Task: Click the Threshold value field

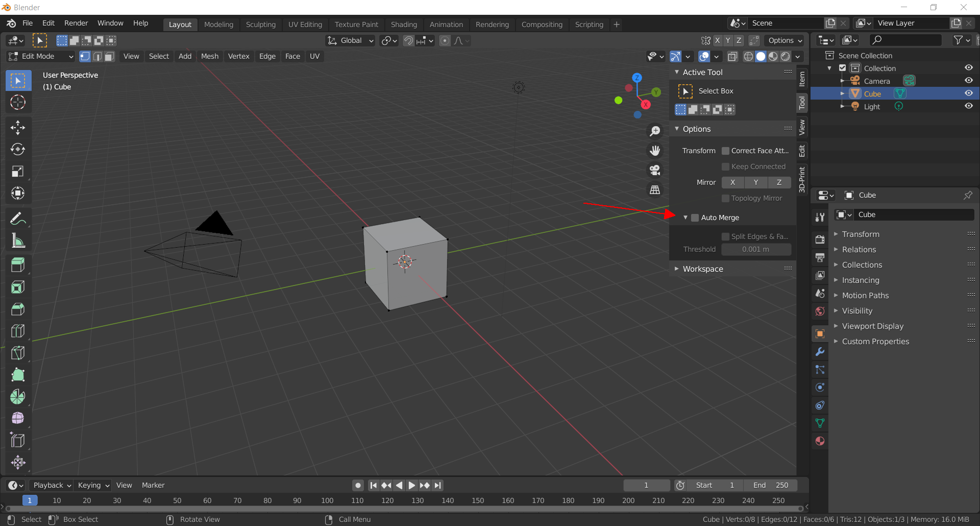Action: (x=756, y=249)
